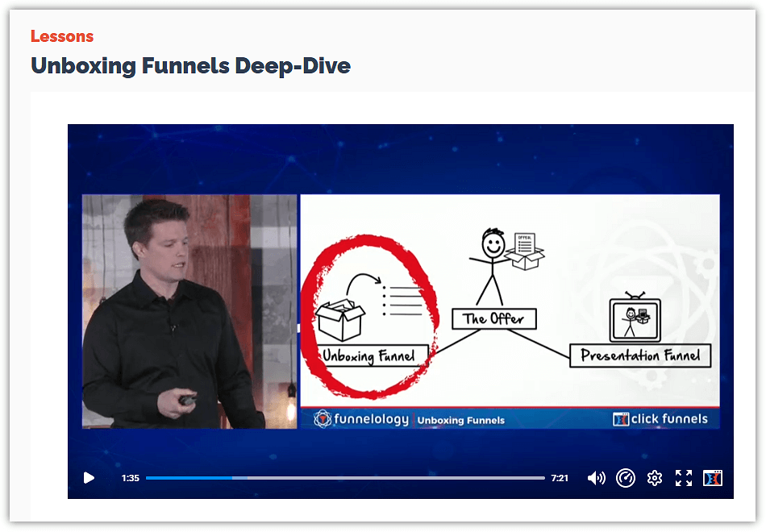Click the ClickFunnels logo in player controls
This screenshot has width=766, height=532.
[713, 478]
